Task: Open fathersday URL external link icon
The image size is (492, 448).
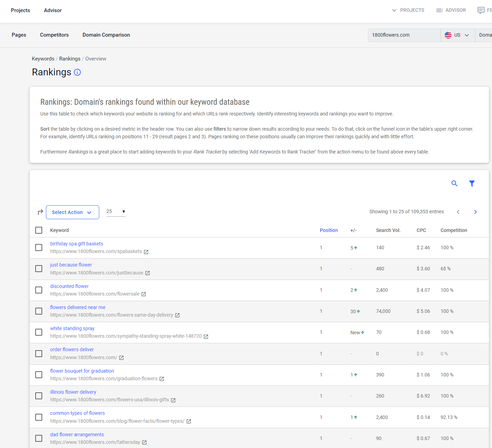Action: 145,442
